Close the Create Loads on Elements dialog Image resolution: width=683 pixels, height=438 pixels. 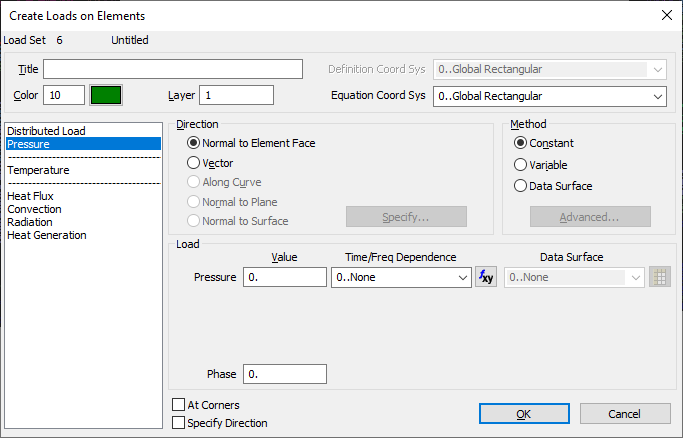coord(666,15)
